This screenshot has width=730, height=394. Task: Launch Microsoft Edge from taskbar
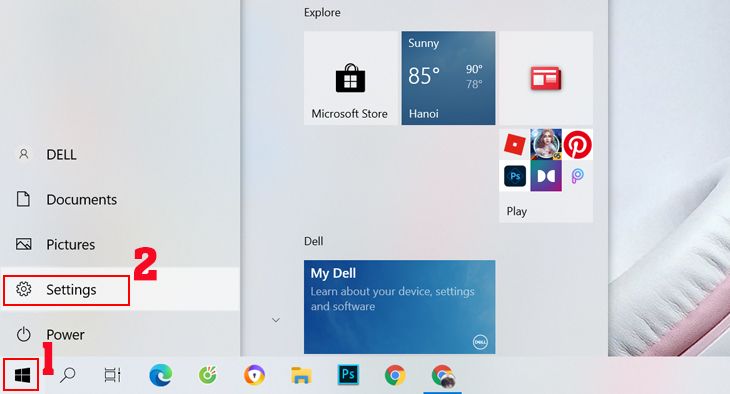(x=161, y=375)
